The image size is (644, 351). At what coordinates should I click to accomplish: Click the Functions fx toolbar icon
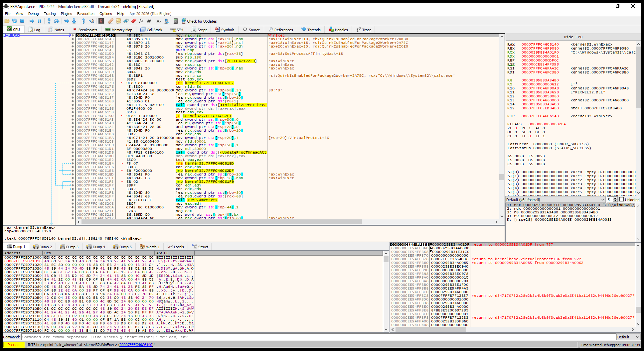(141, 21)
